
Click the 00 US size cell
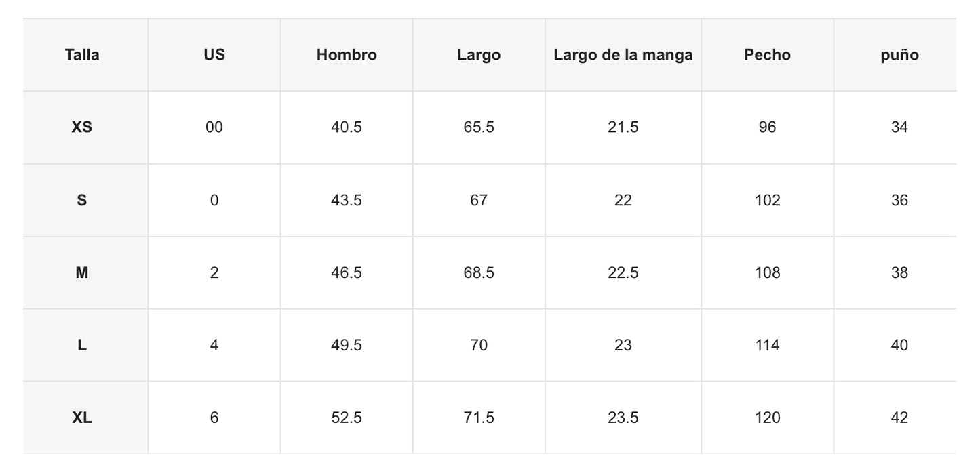[214, 127]
